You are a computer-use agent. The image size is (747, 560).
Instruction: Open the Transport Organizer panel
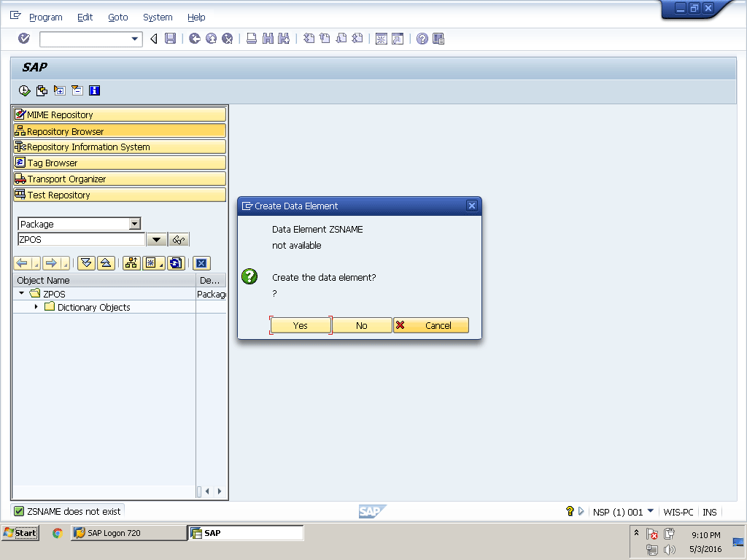coord(120,179)
